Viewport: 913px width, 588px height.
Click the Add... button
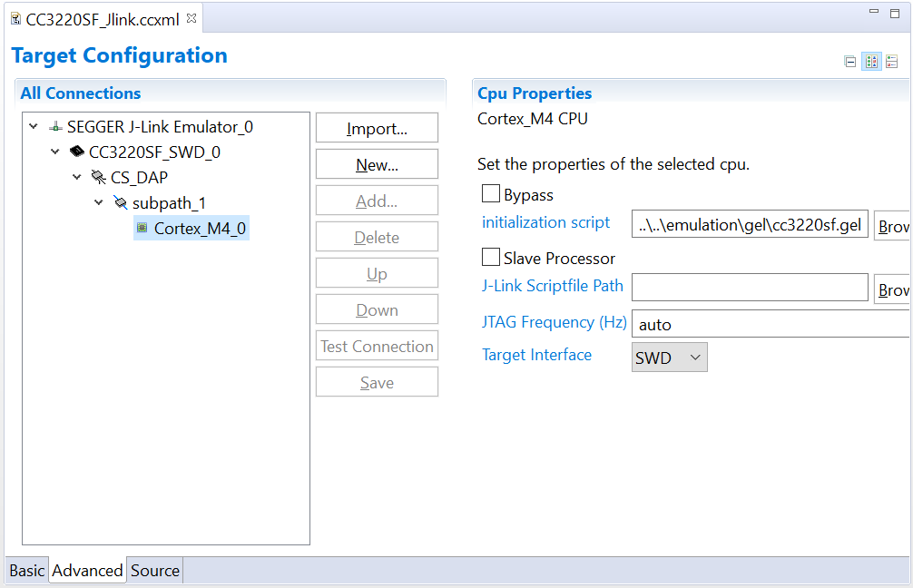[x=377, y=201]
